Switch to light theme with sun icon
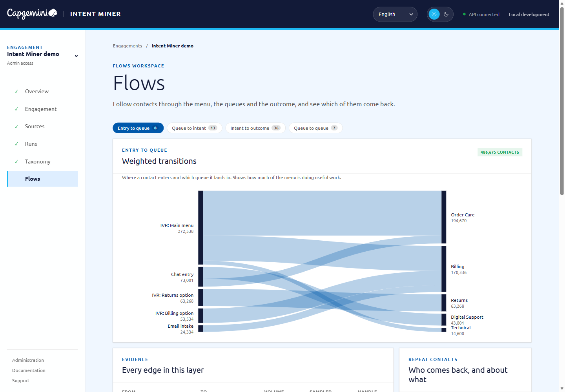Image resolution: width=565 pixels, height=392 pixels. pos(434,14)
